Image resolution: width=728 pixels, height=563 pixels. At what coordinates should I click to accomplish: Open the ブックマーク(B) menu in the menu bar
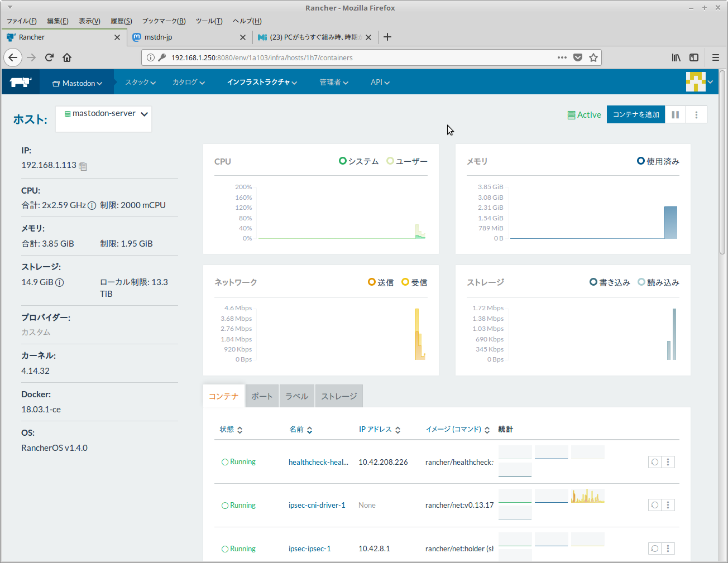(x=164, y=21)
